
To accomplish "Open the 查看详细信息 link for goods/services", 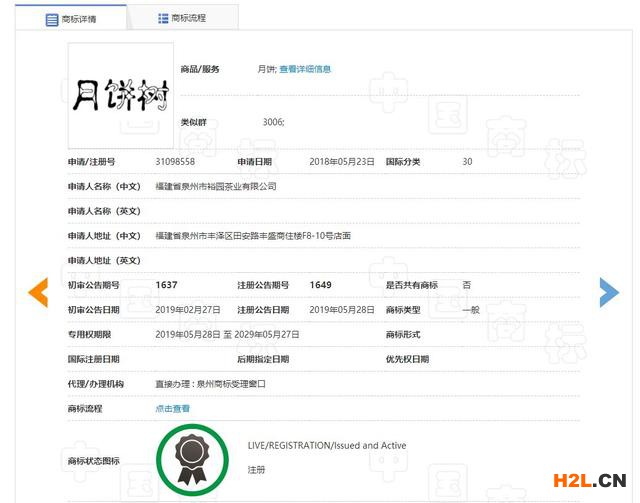I will coord(305,69).
